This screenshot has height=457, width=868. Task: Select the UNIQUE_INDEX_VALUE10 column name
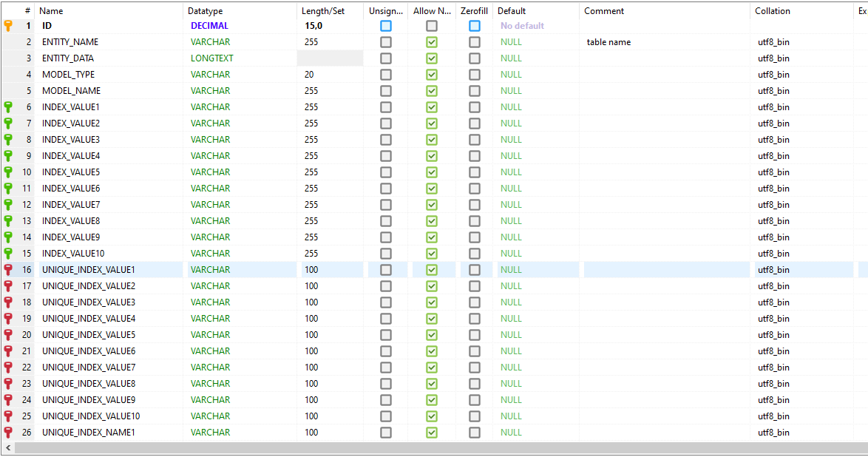point(91,416)
